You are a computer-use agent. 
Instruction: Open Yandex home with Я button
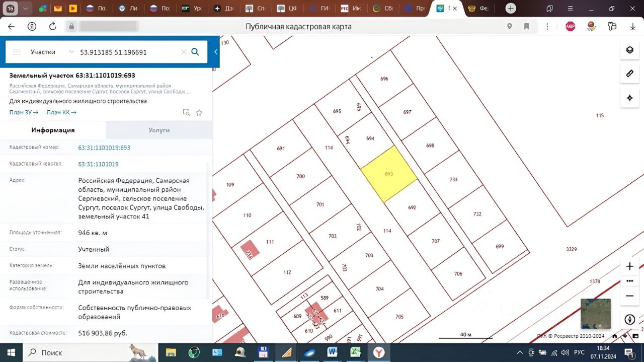[32, 27]
